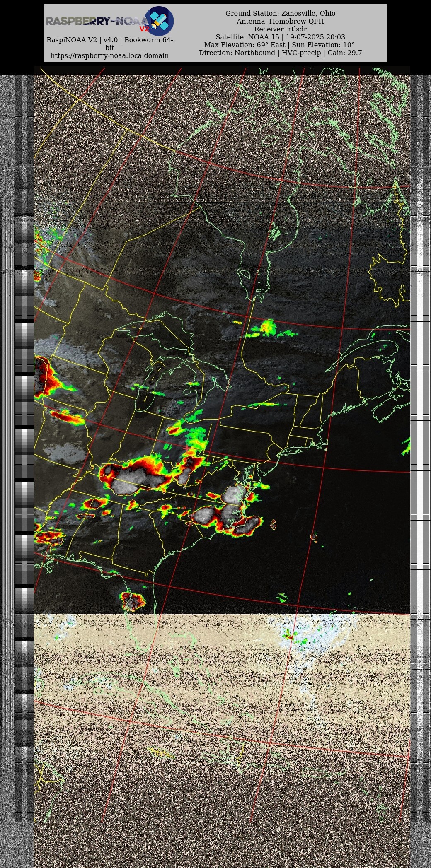This screenshot has height=868, width=431.
Task: Click the RaspiNOAA V2 v4.0 version text
Action: click(x=109, y=40)
